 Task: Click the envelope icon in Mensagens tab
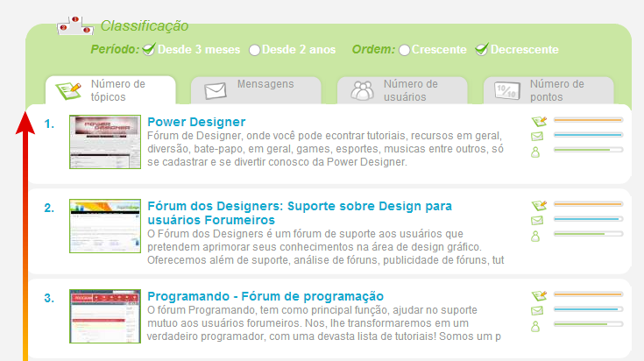point(216,91)
